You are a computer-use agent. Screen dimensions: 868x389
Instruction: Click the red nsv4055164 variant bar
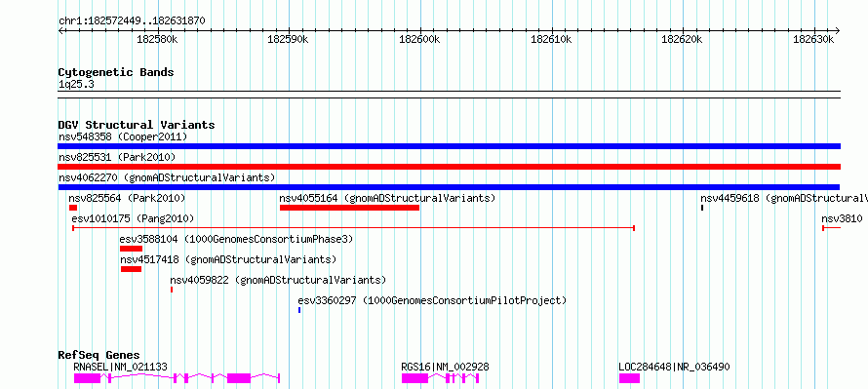tap(349, 208)
